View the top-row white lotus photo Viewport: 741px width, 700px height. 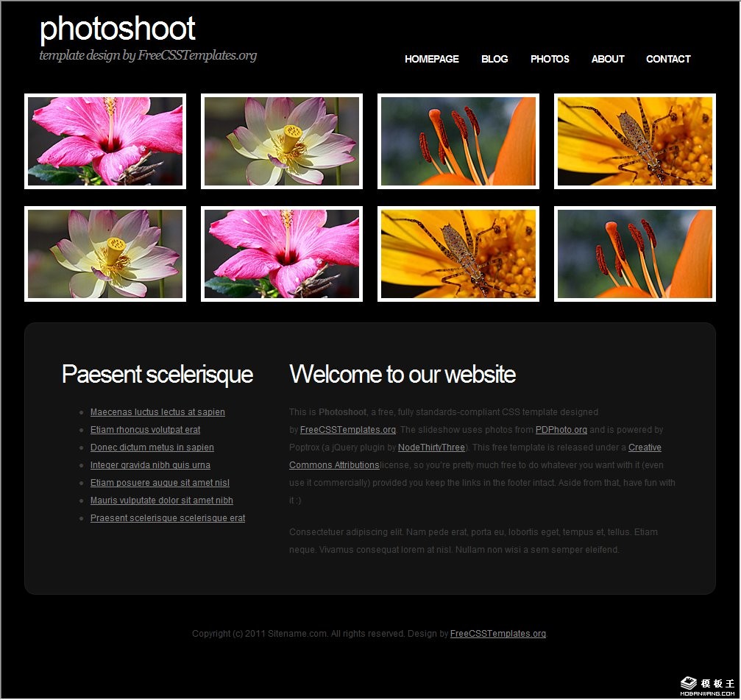(282, 141)
